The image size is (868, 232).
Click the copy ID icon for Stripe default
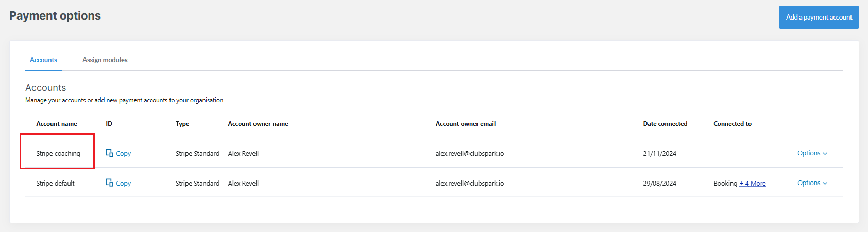[109, 183]
